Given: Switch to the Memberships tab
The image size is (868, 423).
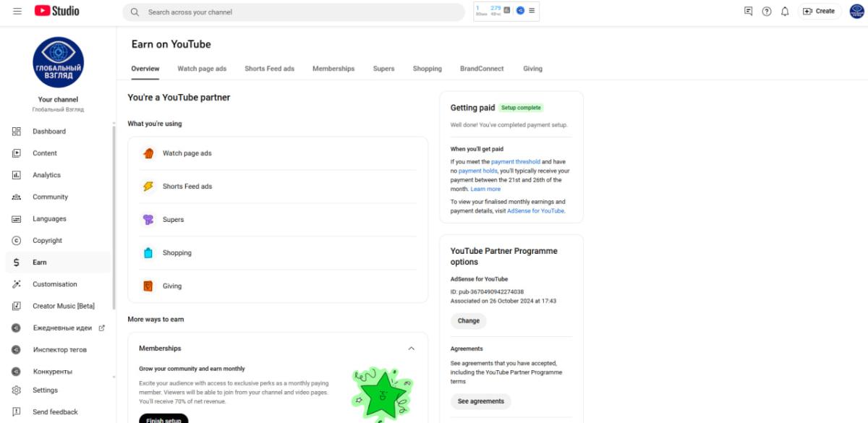Looking at the screenshot, I should pyautogui.click(x=333, y=69).
